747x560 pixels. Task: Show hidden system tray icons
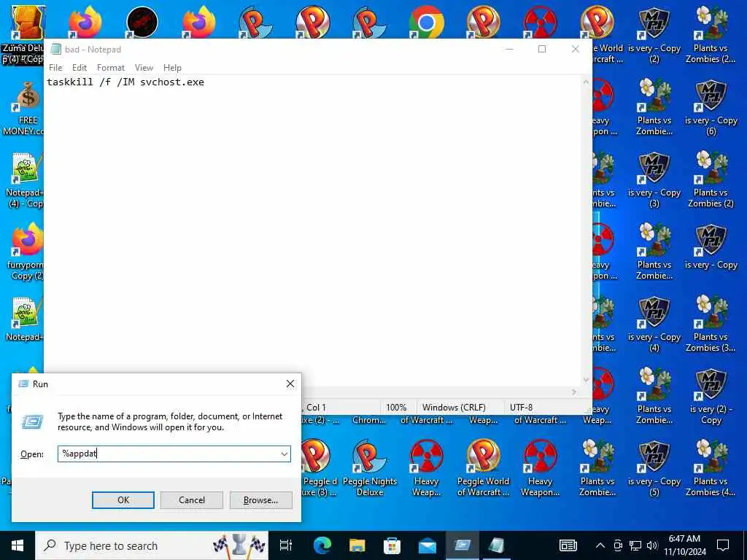coord(600,545)
